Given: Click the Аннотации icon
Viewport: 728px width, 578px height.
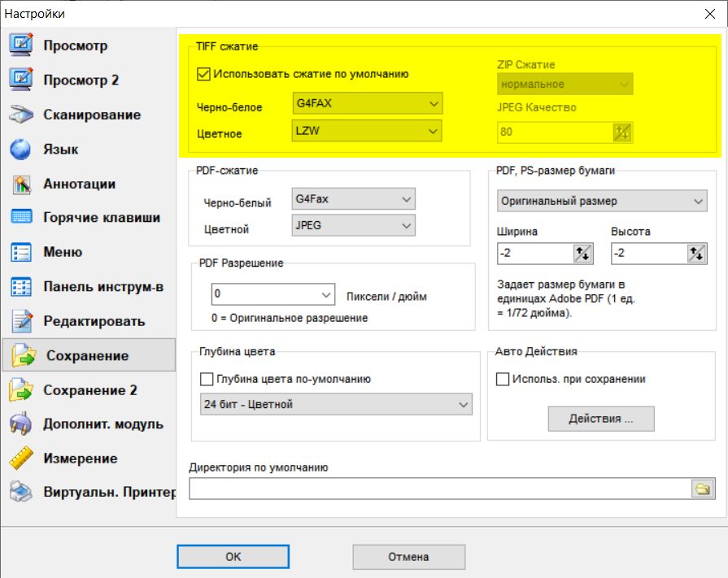Looking at the screenshot, I should [x=22, y=184].
